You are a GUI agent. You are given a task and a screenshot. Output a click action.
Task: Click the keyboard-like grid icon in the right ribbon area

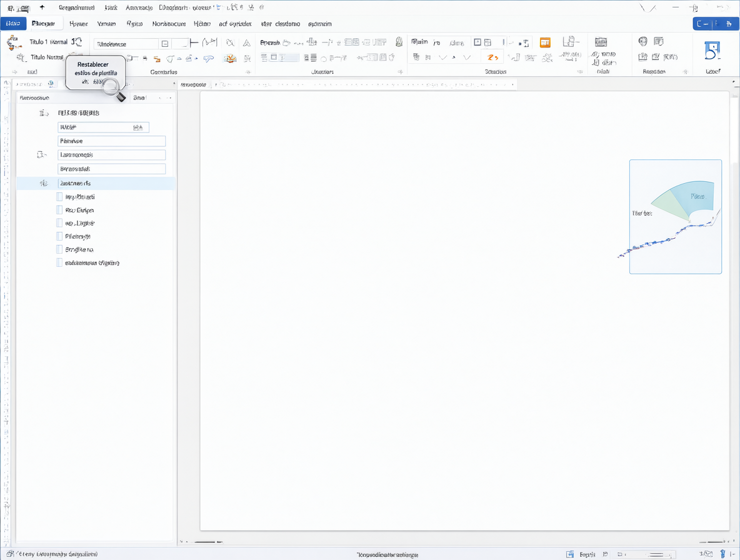point(601,42)
